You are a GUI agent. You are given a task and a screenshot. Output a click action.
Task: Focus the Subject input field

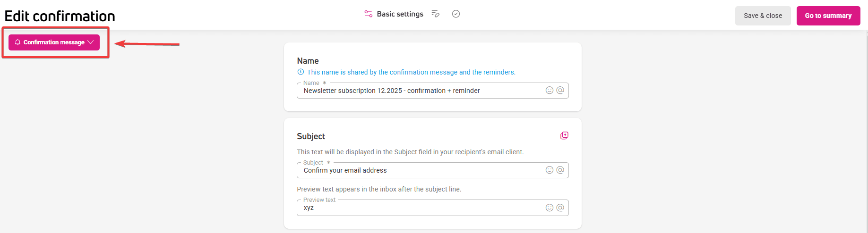(421, 170)
